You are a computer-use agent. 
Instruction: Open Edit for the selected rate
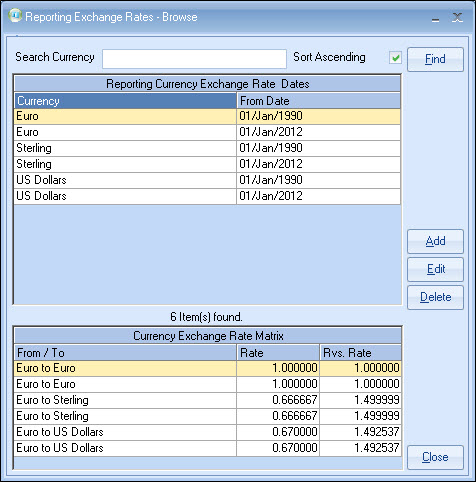(435, 269)
